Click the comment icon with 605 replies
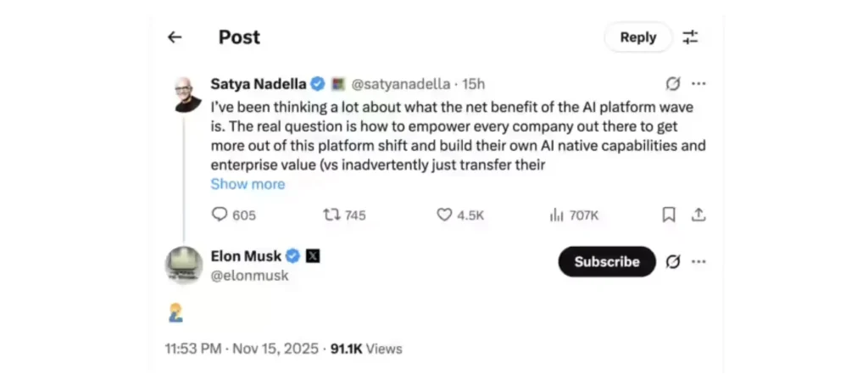 click(220, 215)
